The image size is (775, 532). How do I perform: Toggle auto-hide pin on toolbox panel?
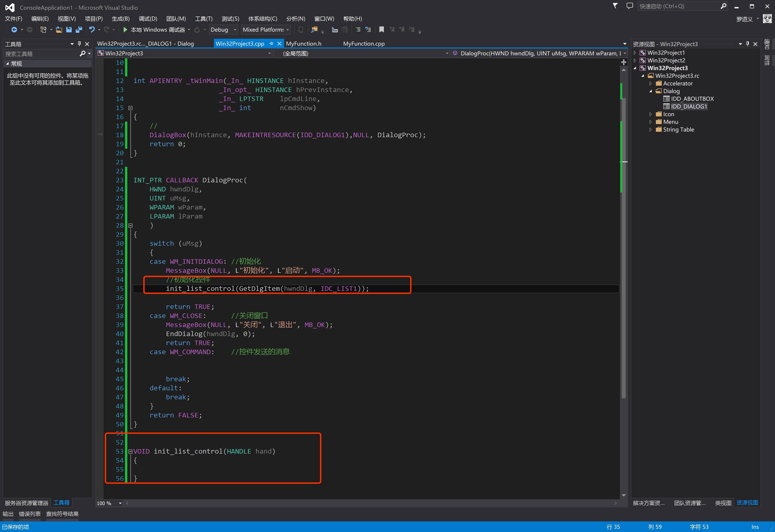79,44
